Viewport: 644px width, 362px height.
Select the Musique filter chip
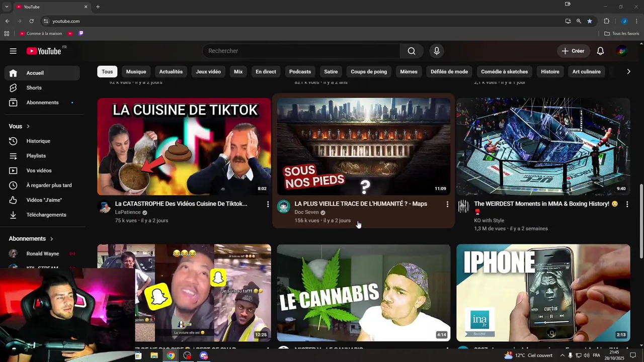pos(136,71)
